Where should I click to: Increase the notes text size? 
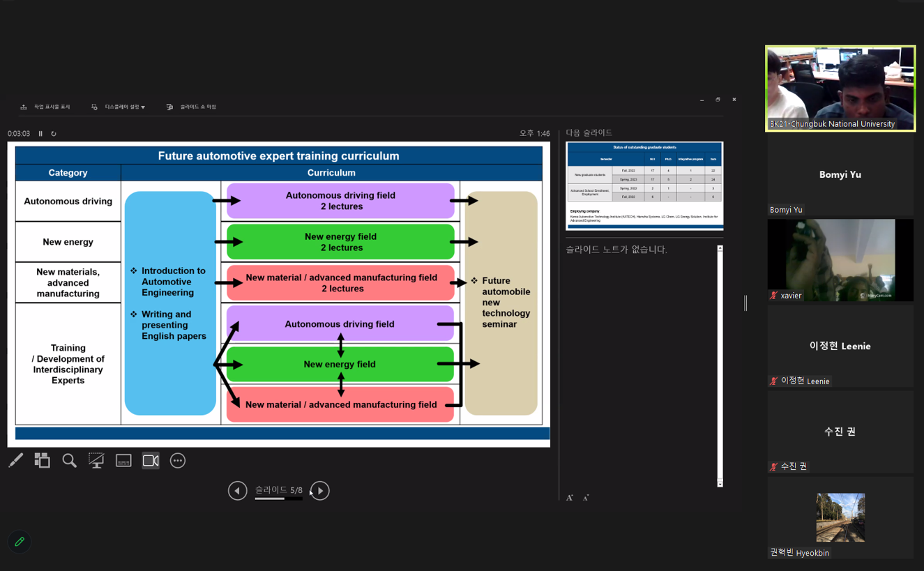coord(570,497)
